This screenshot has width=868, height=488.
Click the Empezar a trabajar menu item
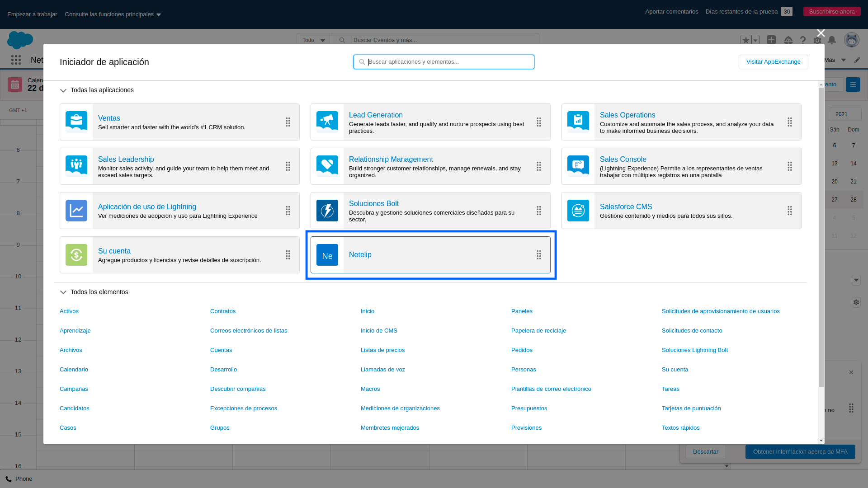(32, 14)
